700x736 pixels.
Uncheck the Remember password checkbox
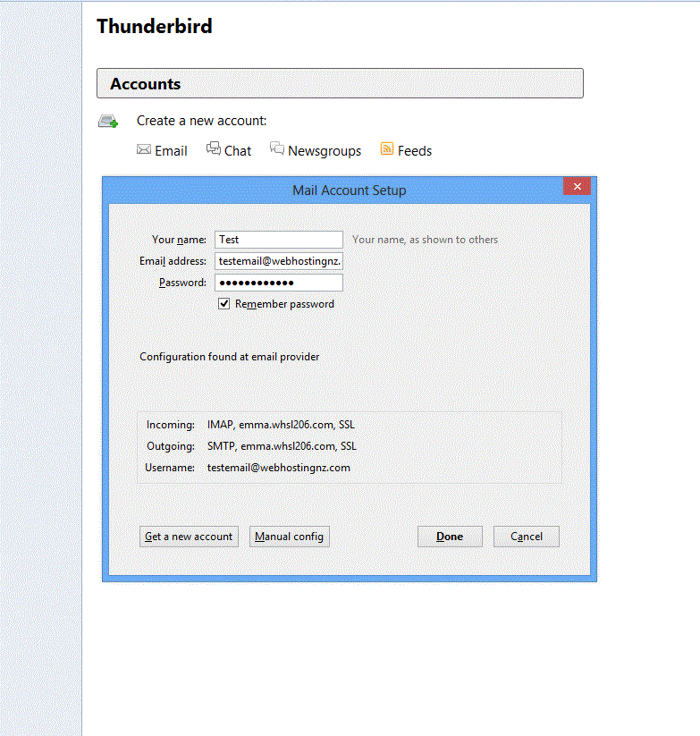pos(224,304)
